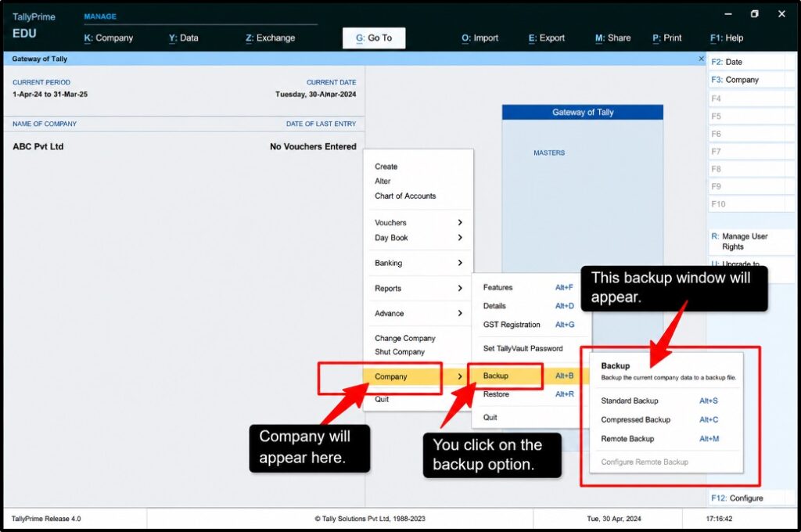
Task: Minimize the TallyPrime window
Action: 728,14
